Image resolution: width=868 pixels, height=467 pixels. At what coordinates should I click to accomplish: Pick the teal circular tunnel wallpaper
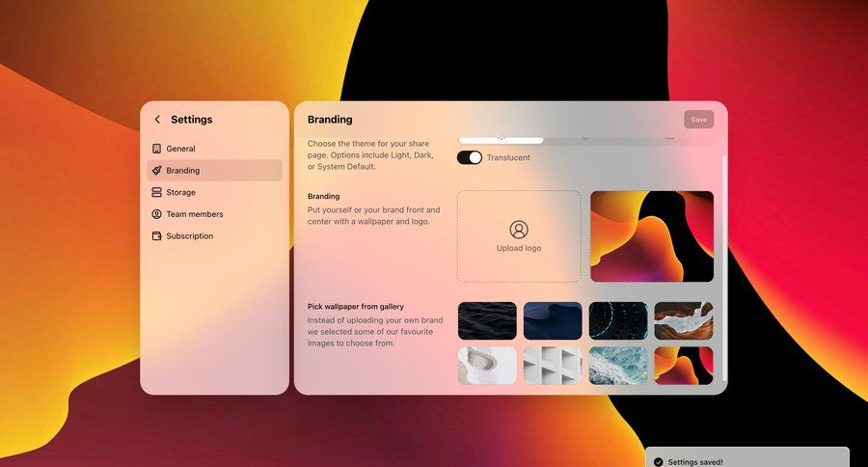pos(618,320)
